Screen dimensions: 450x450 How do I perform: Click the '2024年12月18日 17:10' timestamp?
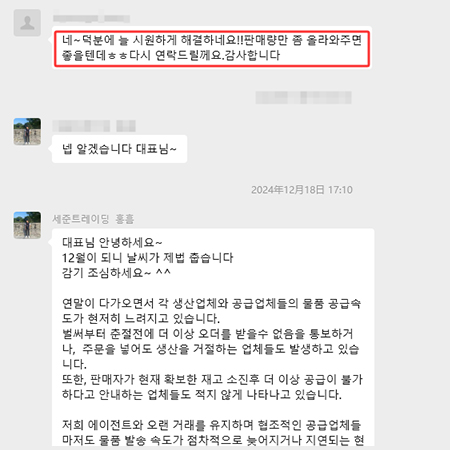click(x=302, y=190)
